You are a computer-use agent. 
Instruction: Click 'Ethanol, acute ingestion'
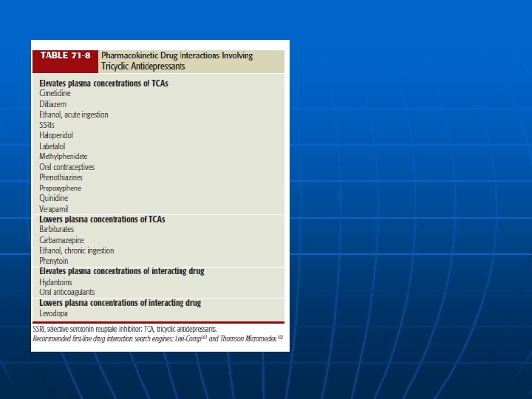(74, 115)
